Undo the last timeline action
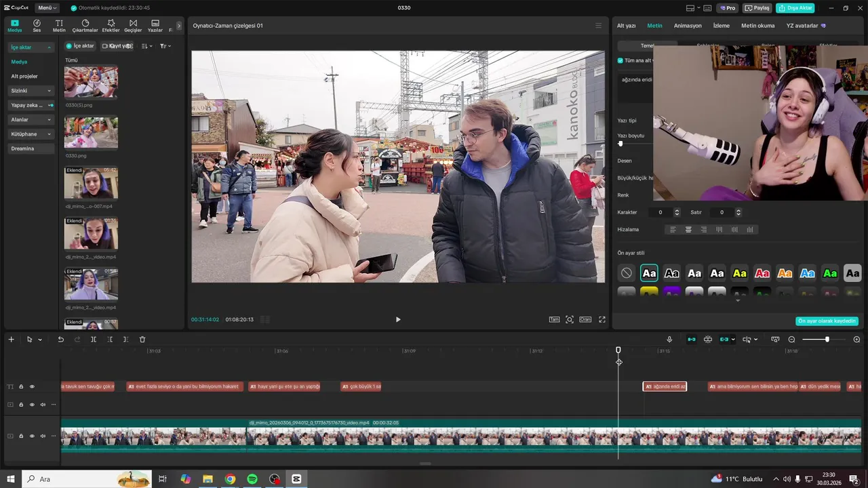868x488 pixels. (x=60, y=340)
